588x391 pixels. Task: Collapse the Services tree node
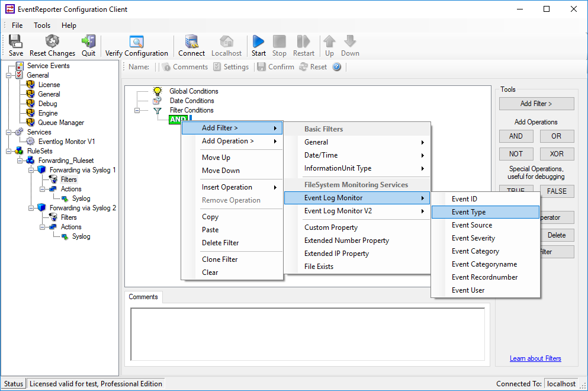click(8, 132)
